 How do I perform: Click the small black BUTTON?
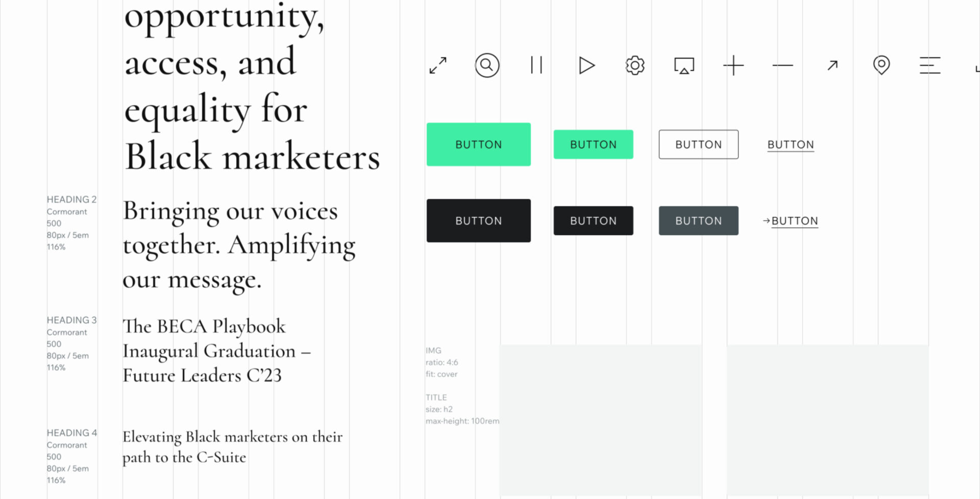click(x=594, y=220)
